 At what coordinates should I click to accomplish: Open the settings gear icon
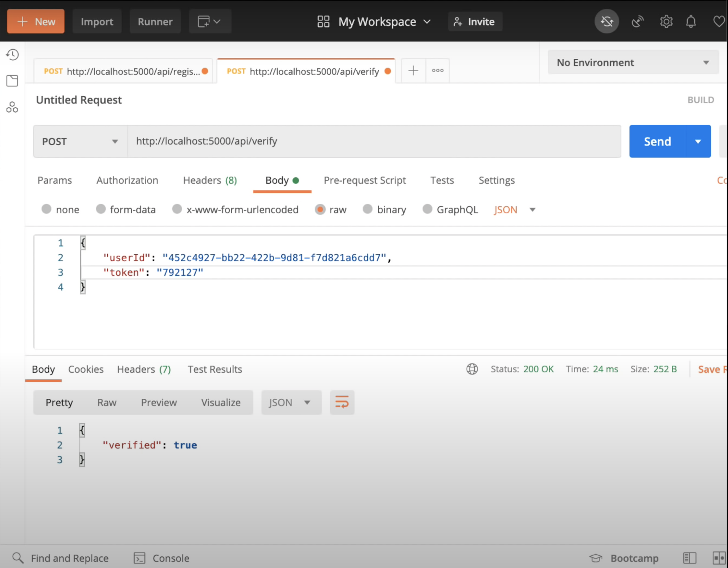(666, 21)
